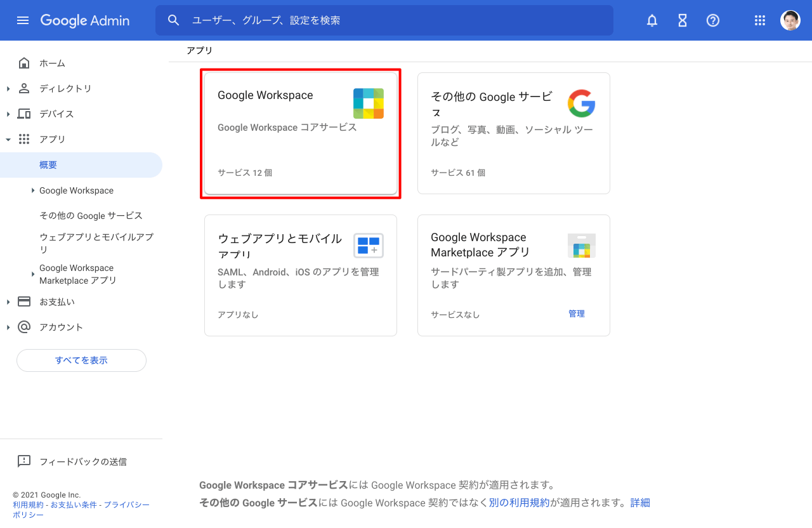The image size is (812, 528).
Task: Go to ホーム in the sidebar
Action: [52, 63]
